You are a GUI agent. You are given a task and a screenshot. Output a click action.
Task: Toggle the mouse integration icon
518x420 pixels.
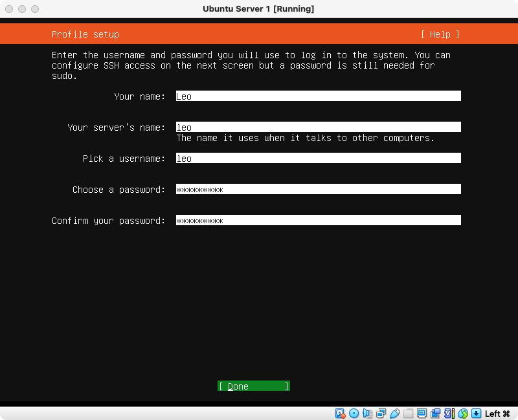462,414
